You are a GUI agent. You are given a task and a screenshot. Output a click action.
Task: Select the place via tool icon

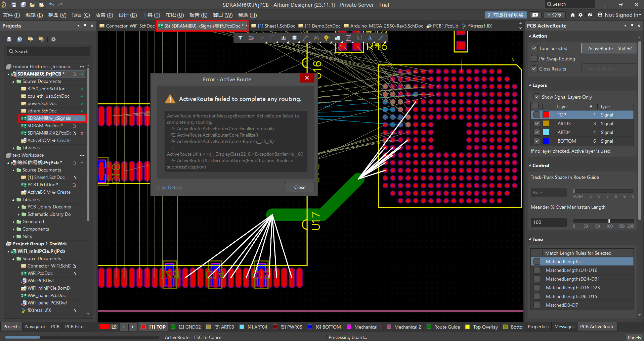tap(327, 38)
